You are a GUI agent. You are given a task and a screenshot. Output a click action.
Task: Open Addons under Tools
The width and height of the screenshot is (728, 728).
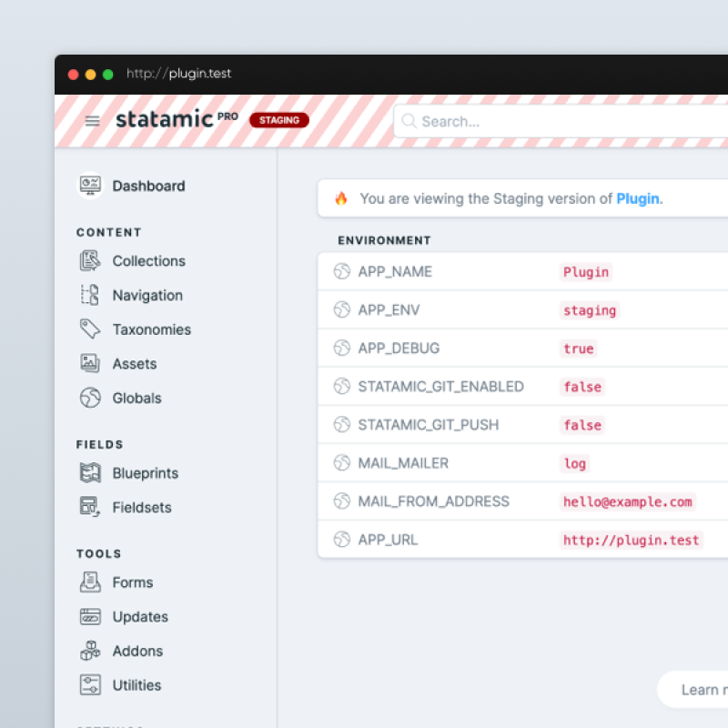click(138, 651)
